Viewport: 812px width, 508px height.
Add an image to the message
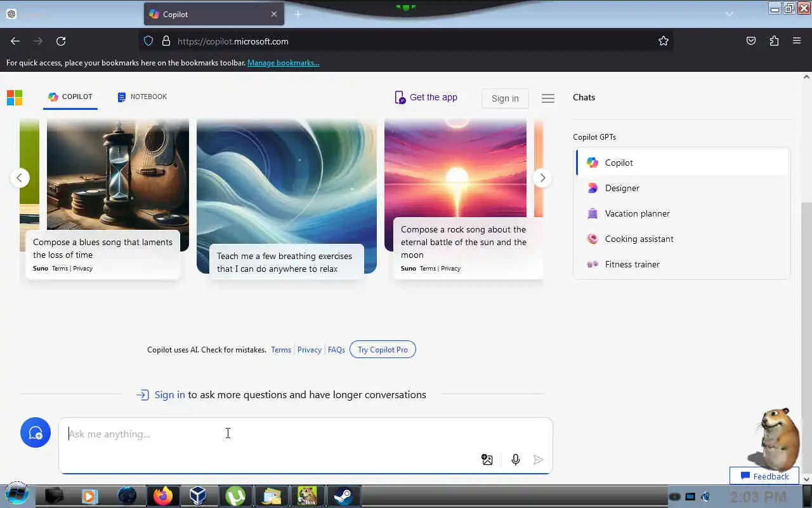(x=487, y=460)
